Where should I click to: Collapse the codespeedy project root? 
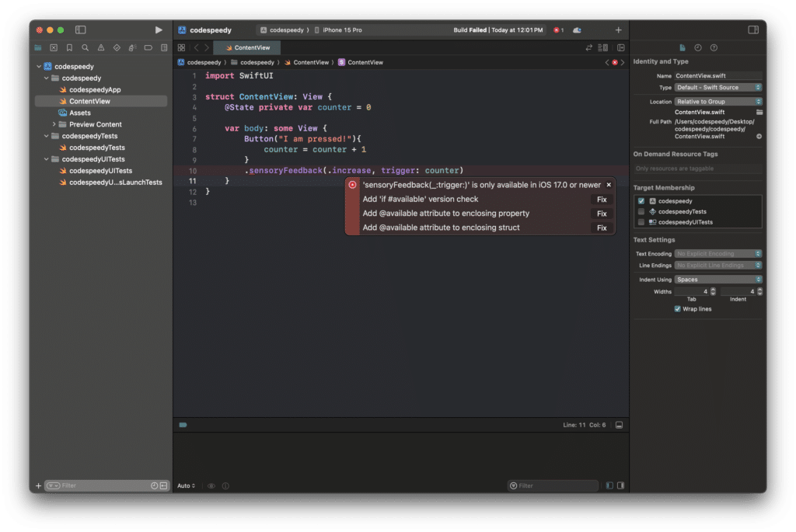tap(39, 67)
